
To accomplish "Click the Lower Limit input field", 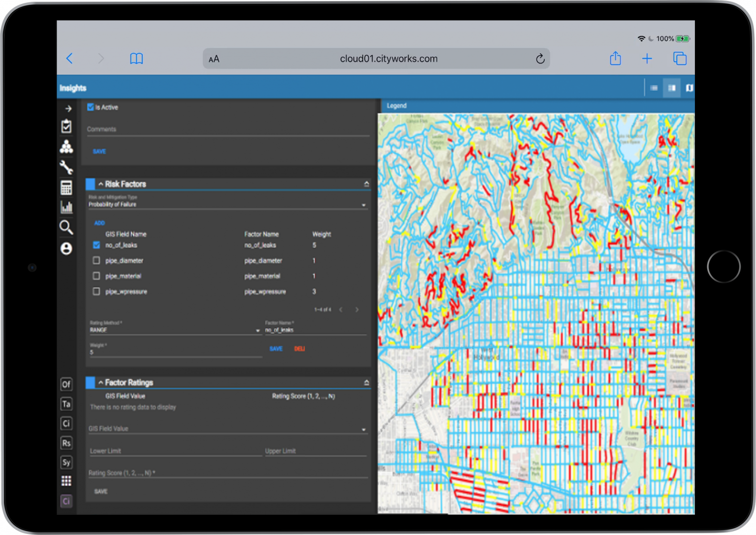I will [175, 451].
